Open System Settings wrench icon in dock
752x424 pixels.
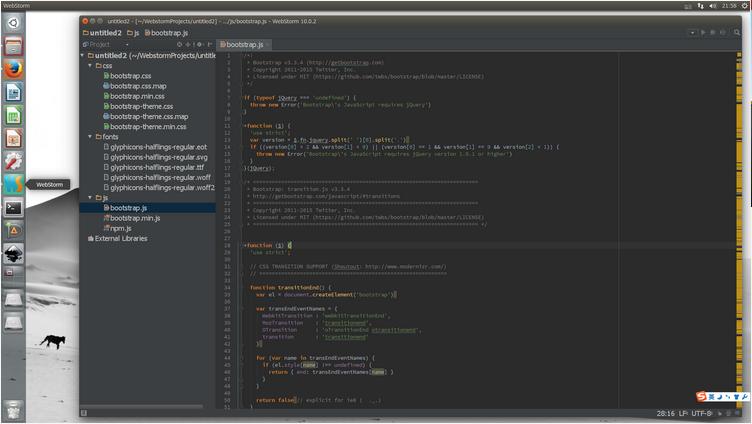pos(13,162)
